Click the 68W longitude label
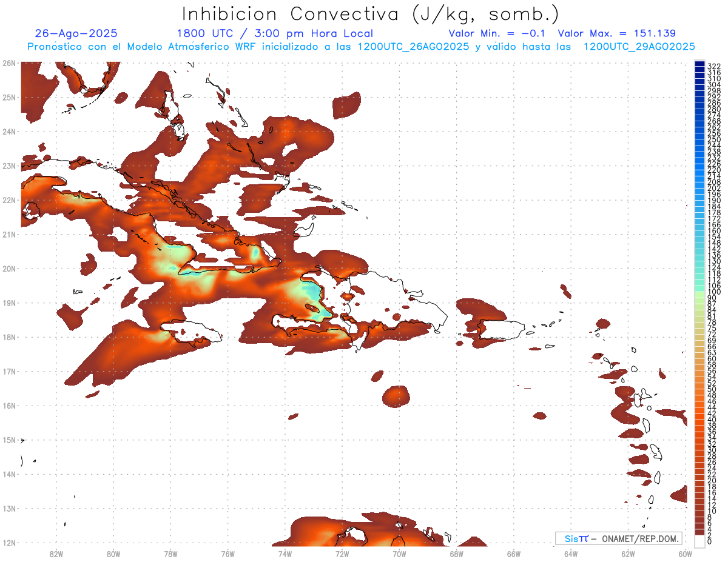Viewport: 728px width, 562px height. click(457, 554)
